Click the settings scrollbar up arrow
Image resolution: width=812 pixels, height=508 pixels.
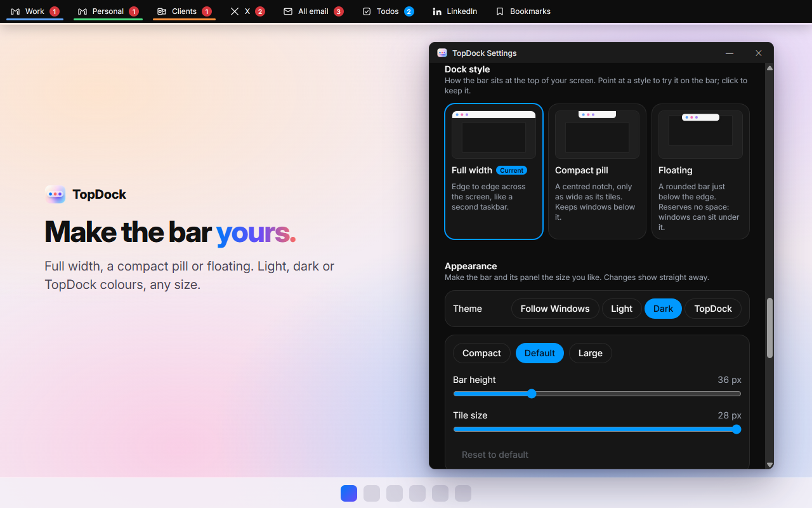[769, 68]
